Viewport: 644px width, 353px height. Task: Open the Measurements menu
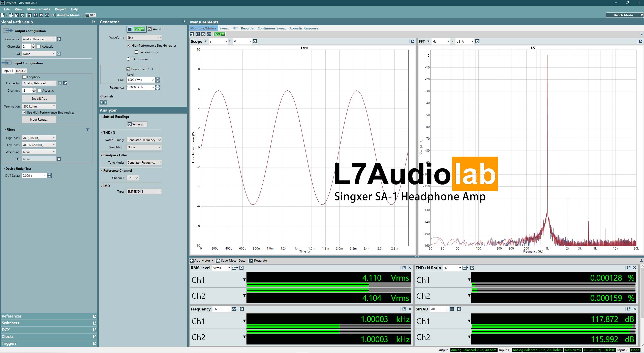pos(38,9)
